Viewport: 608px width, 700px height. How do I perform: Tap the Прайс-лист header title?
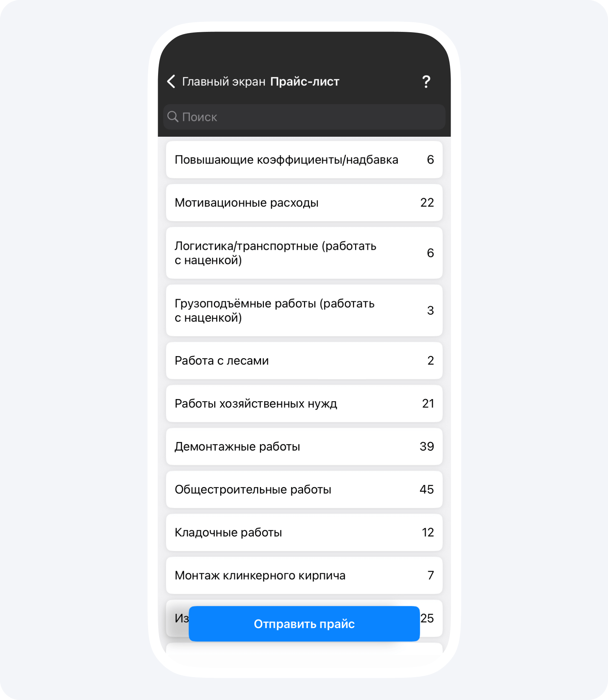pyautogui.click(x=305, y=82)
